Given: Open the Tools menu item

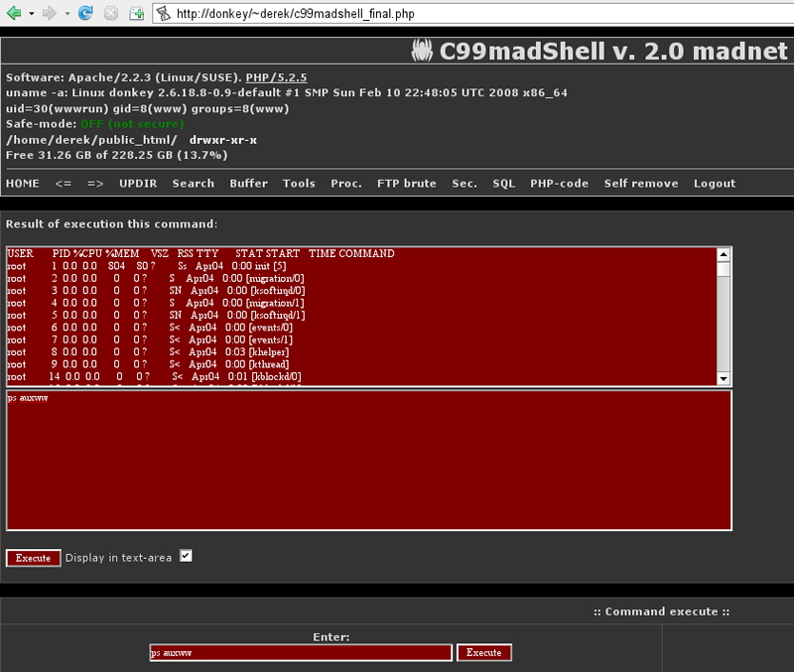Looking at the screenshot, I should (x=299, y=184).
